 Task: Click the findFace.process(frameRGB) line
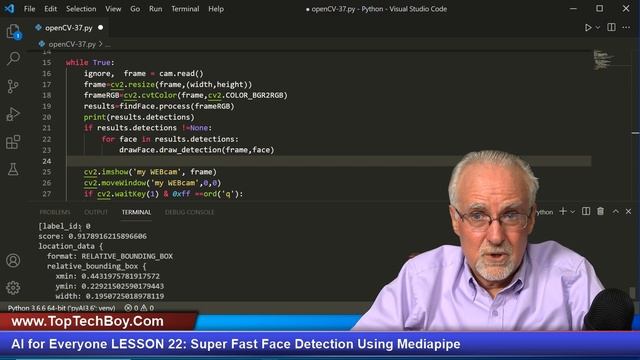[x=159, y=106]
